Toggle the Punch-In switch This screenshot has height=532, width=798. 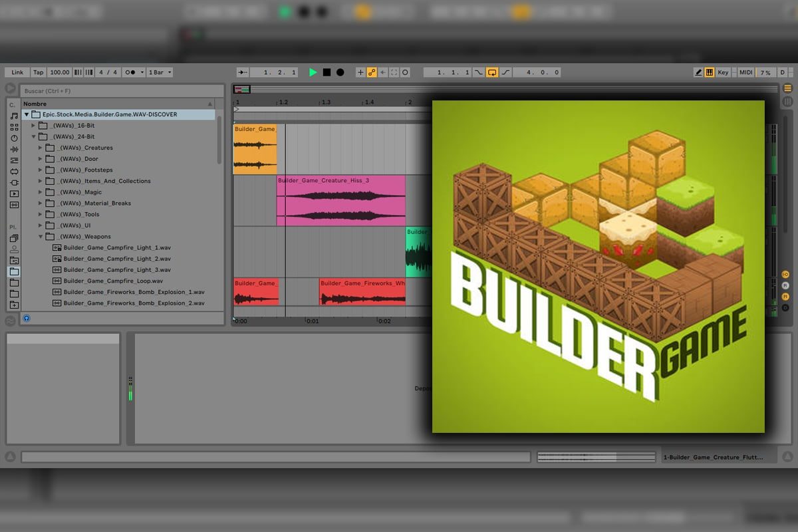click(479, 72)
